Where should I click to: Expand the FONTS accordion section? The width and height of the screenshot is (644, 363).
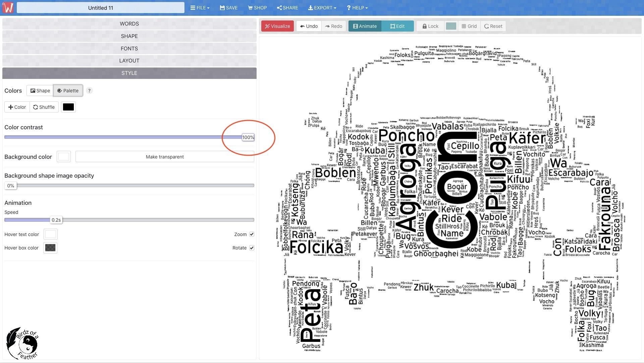coord(129,49)
